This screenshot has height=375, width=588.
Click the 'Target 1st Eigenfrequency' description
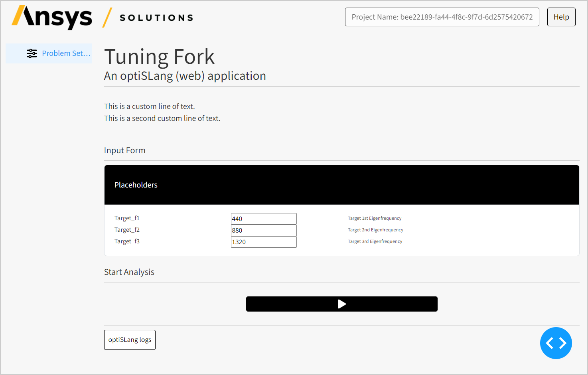375,218
